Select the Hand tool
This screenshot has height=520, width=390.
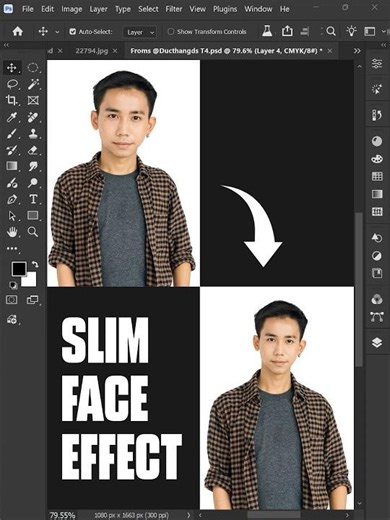click(x=12, y=232)
